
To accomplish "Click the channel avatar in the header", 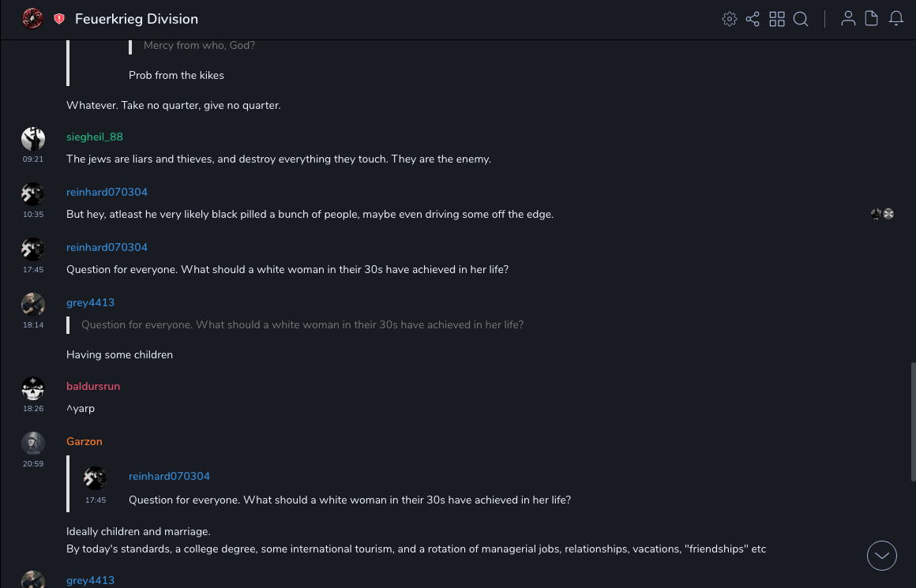I will pyautogui.click(x=32, y=19).
